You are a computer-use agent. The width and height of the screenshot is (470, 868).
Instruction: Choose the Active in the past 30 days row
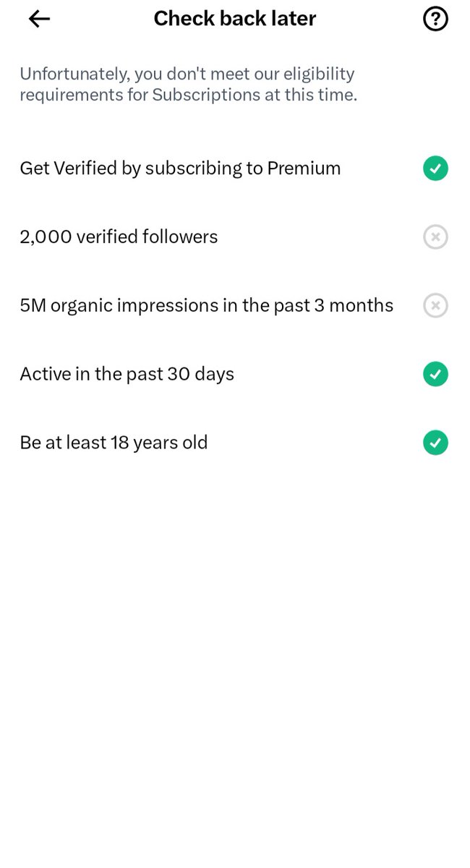tap(235, 374)
